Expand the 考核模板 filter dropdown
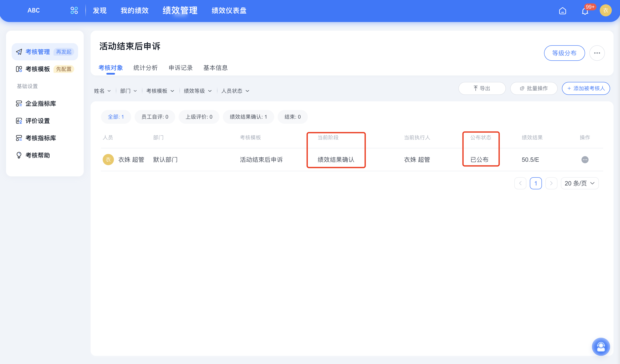The width and height of the screenshot is (620, 364). pos(160,91)
